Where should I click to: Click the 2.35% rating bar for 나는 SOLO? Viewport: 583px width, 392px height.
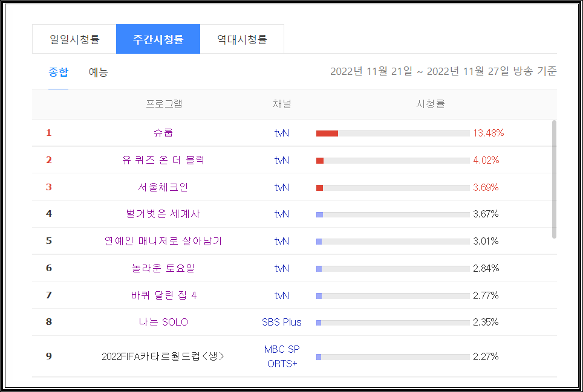pyautogui.click(x=393, y=323)
